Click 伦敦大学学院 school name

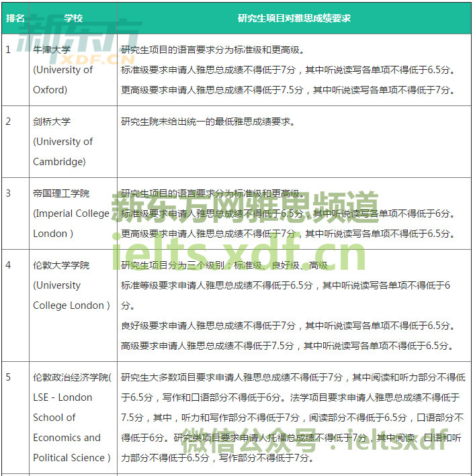pos(61,265)
